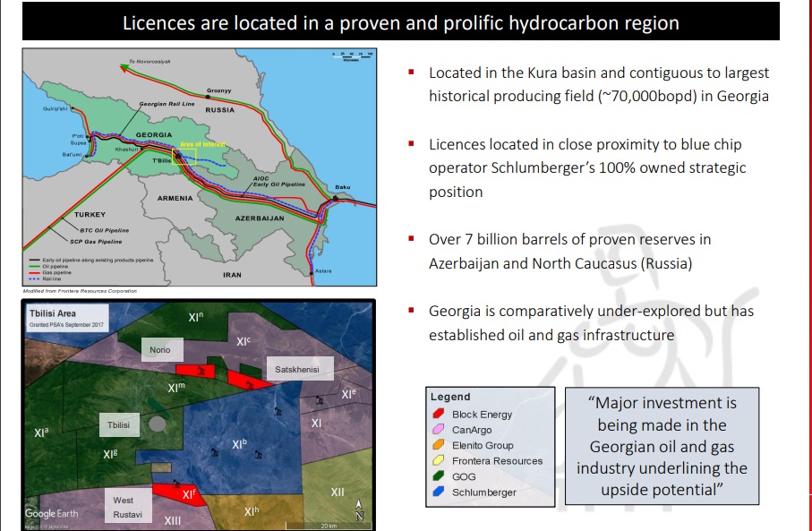This screenshot has height=531, width=812.
Task: Click the XII licence block label
Action: [338, 492]
